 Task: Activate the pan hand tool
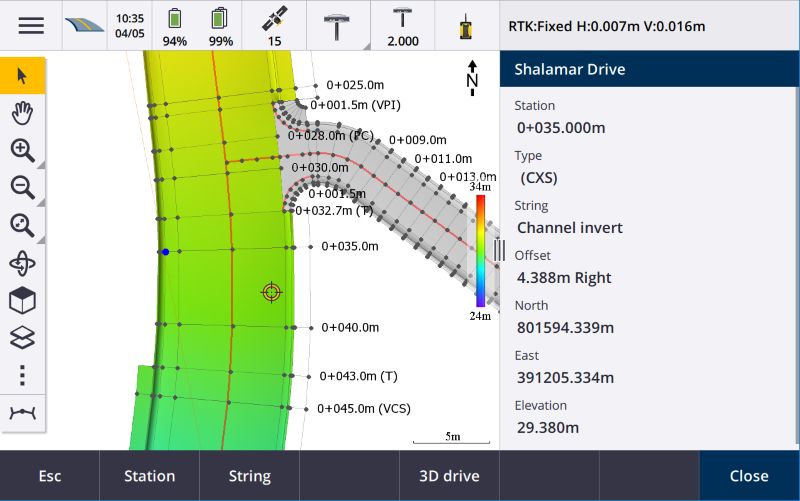tap(22, 112)
